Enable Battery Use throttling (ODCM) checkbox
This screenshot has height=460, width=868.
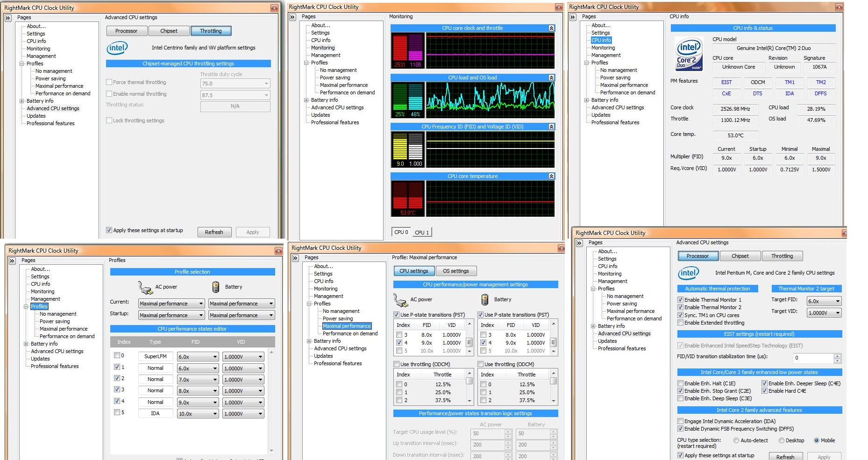pos(480,364)
